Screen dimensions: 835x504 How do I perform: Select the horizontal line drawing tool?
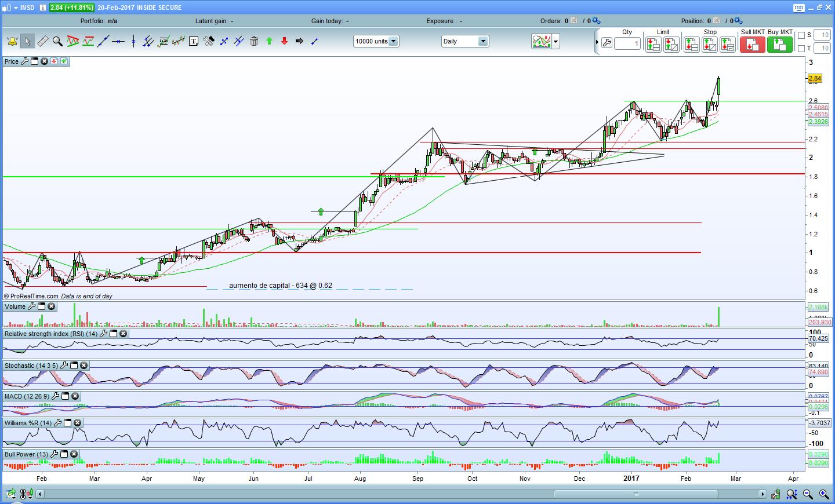point(118,41)
